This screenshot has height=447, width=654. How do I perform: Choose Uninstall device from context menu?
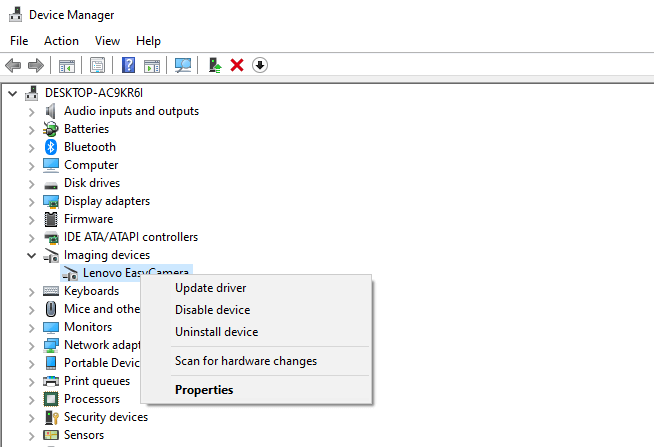point(216,332)
